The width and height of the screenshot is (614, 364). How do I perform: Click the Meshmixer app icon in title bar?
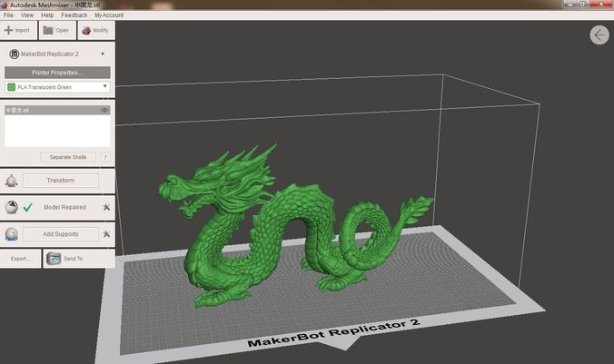point(5,5)
